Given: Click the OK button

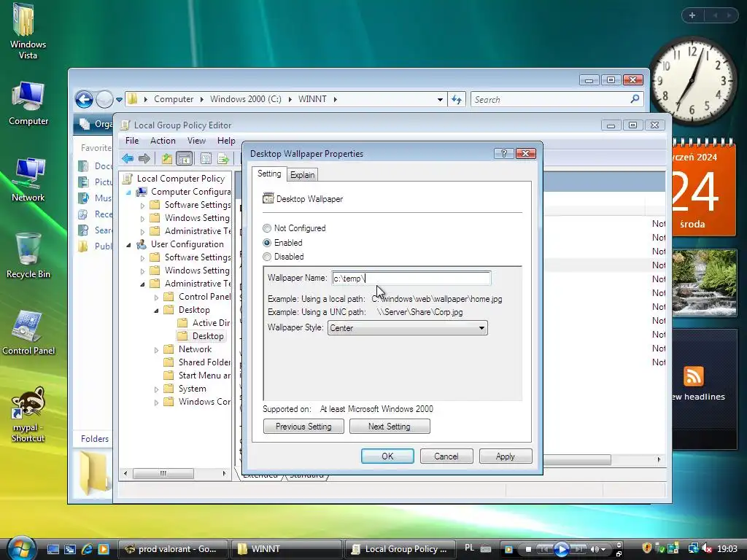Looking at the screenshot, I should (387, 456).
